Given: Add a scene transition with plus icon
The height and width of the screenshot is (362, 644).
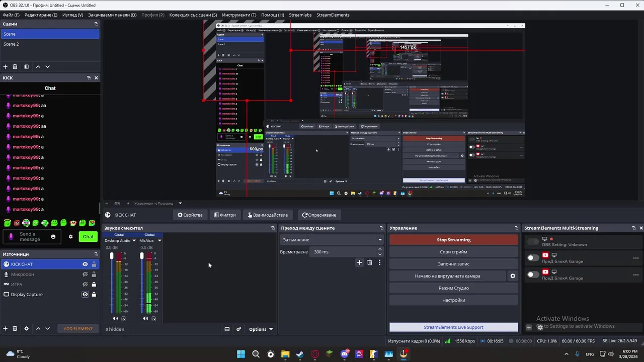Looking at the screenshot, I should click(359, 262).
